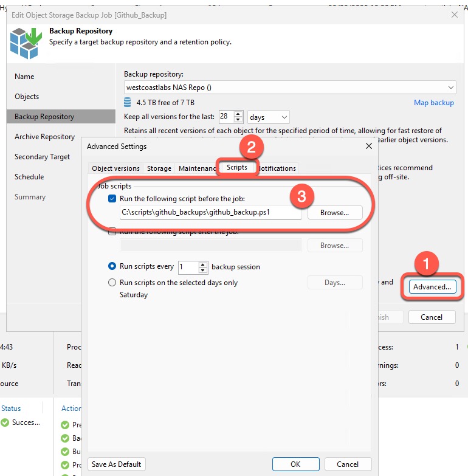Click the storage disk free-space icon
Screen dimensions: 468x476
point(128,102)
